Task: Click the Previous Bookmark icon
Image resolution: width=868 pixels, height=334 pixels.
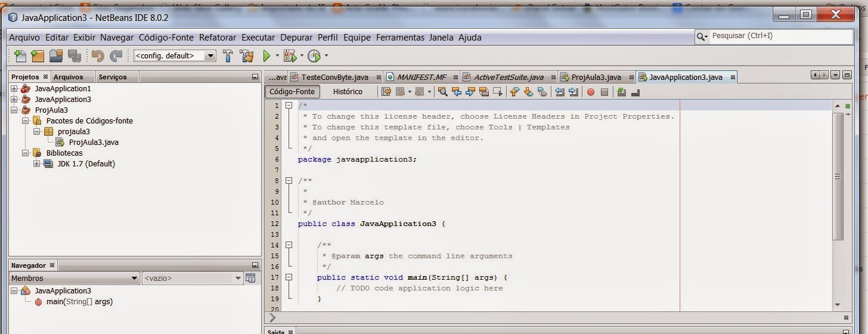Action: 514,92
